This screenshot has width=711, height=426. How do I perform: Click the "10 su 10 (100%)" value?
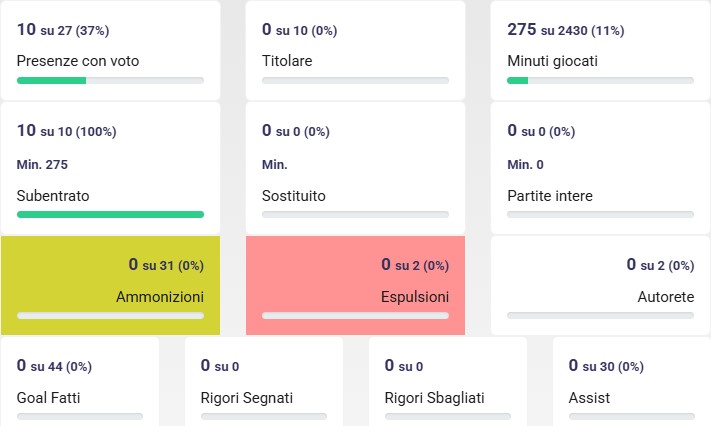pos(67,131)
